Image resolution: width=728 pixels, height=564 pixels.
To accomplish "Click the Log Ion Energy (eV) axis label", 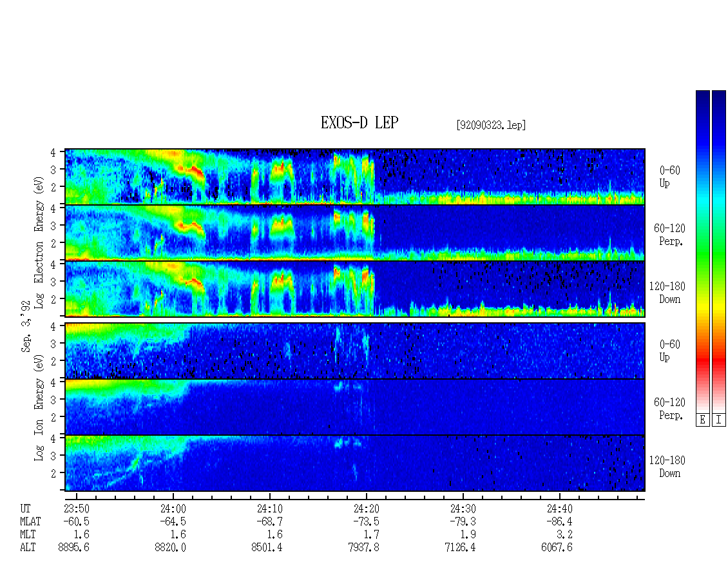I will 39,408.
